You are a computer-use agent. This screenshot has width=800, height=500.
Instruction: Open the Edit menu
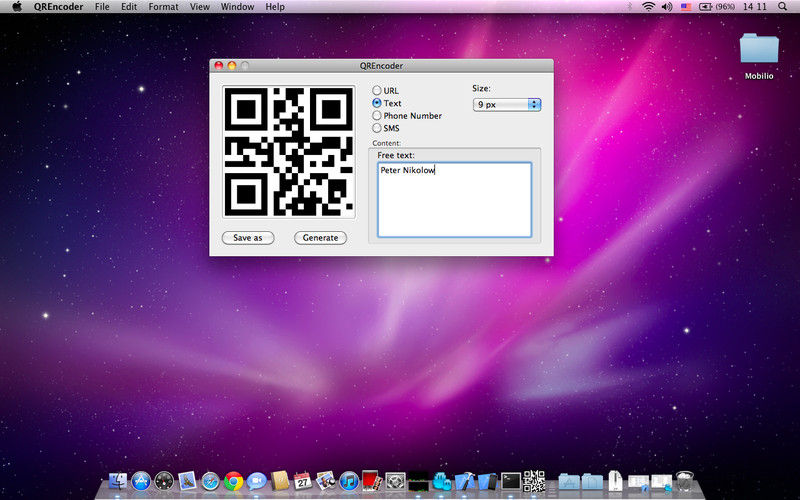(x=129, y=7)
